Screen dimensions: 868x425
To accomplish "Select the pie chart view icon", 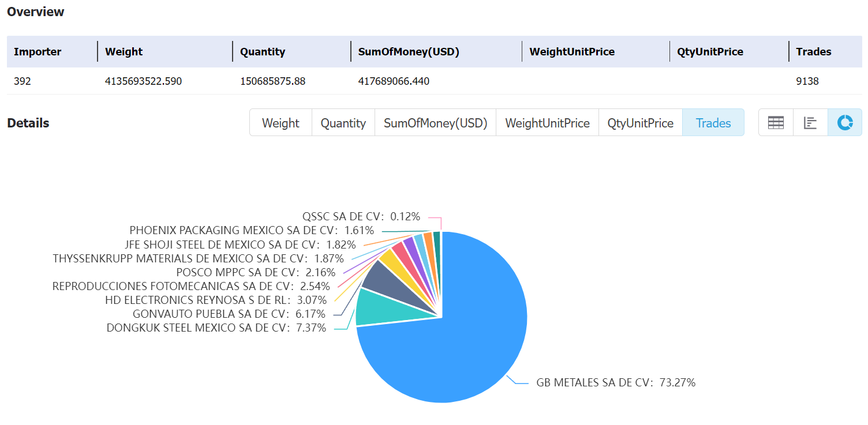I will coord(845,123).
